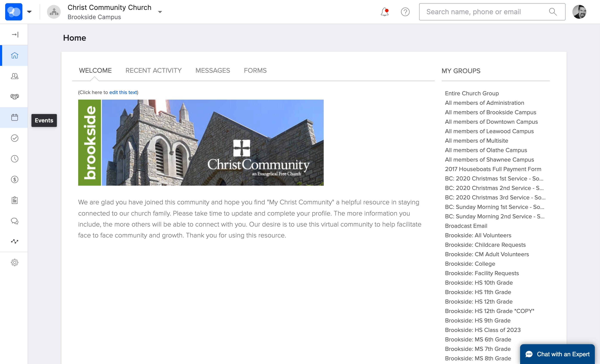Open the Home house icon in sidebar
Viewport: 600px width, 364px height.
point(15,56)
